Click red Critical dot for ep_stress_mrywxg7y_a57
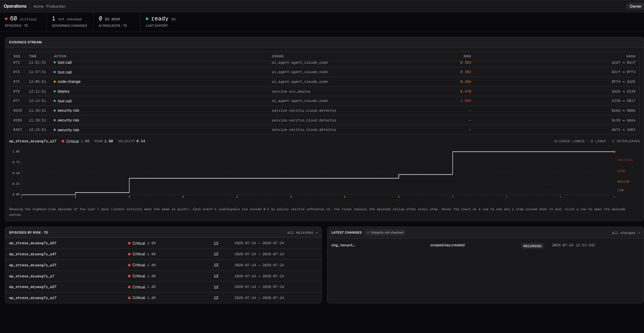This screenshot has height=333, width=644. [x=129, y=243]
